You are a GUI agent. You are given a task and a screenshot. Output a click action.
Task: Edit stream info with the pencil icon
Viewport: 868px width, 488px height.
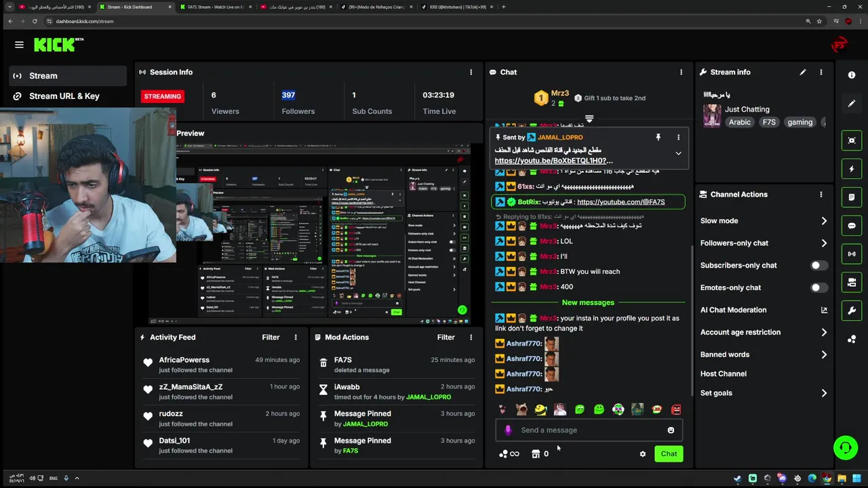point(803,72)
